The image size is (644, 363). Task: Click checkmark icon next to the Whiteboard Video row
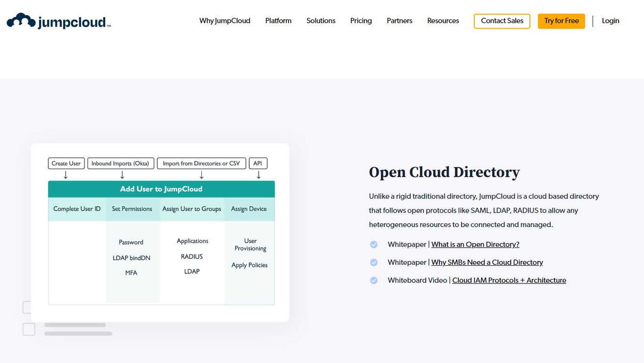(x=374, y=280)
